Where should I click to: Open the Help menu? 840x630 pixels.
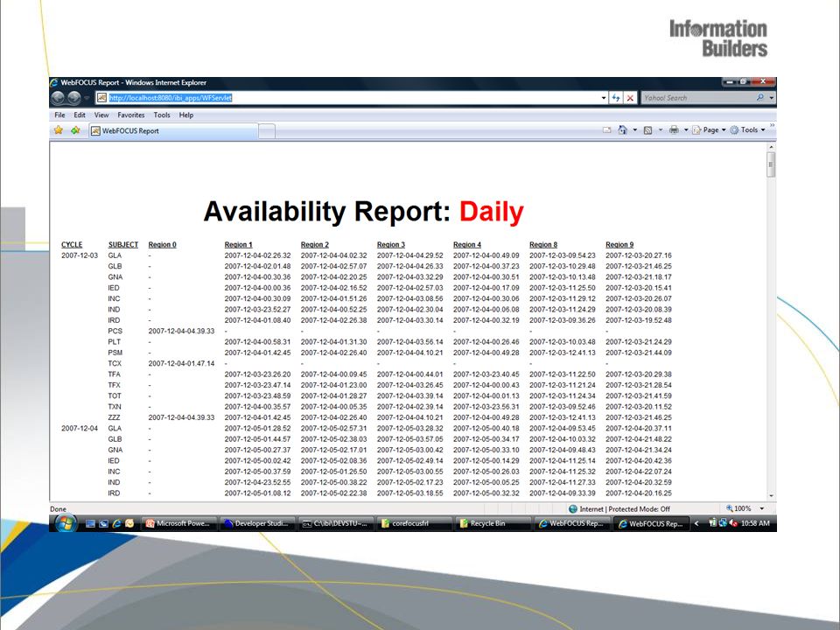pos(185,115)
